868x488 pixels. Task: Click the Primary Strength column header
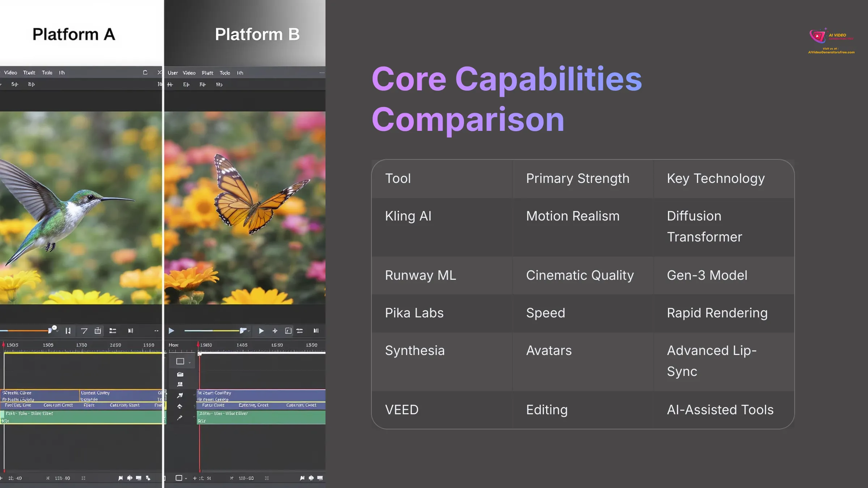[x=583, y=179]
